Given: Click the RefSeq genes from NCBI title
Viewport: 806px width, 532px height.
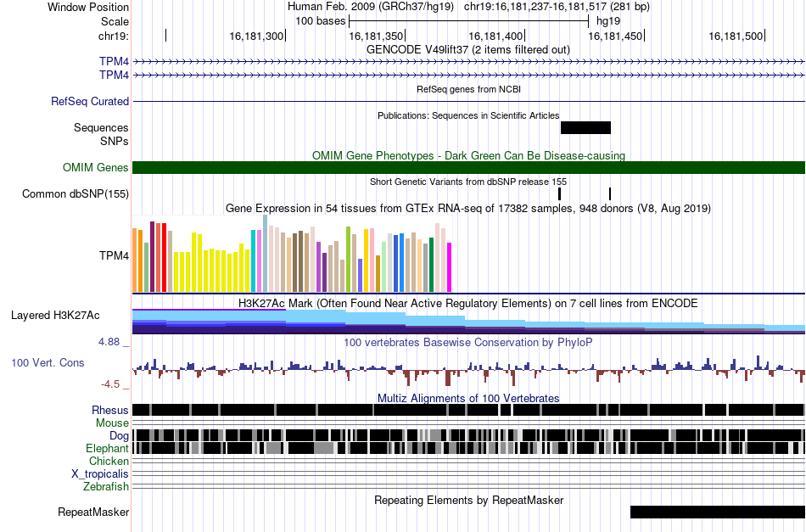Looking at the screenshot, I should pos(469,89).
